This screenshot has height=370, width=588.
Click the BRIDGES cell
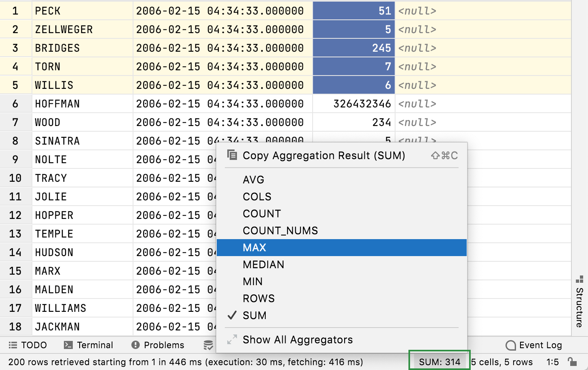pyautogui.click(x=82, y=48)
